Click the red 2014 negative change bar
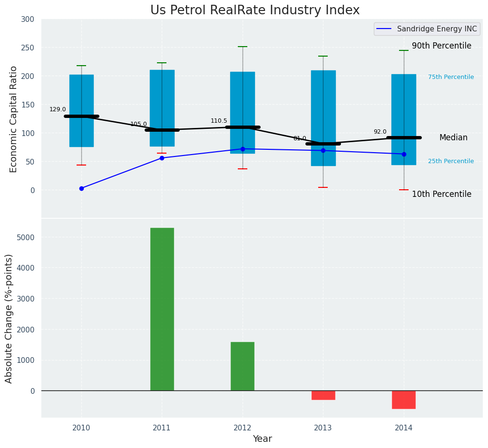The height and width of the screenshot is (448, 488). pyautogui.click(x=404, y=399)
